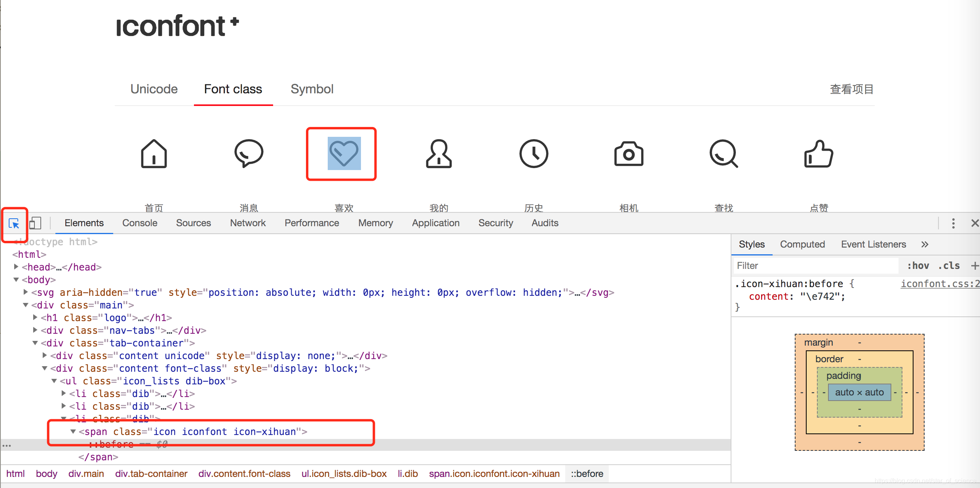Switch to the Symbol tab
Image resolution: width=980 pixels, height=488 pixels.
coord(312,89)
